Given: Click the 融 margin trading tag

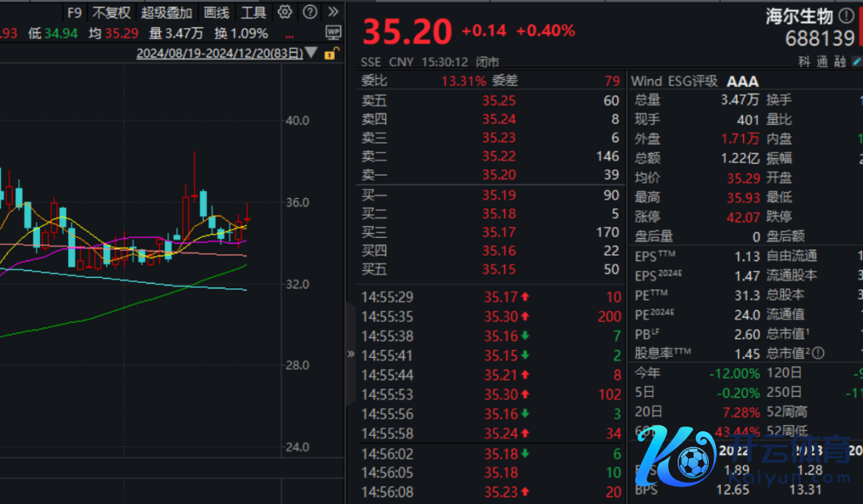Looking at the screenshot, I should pos(839,62).
